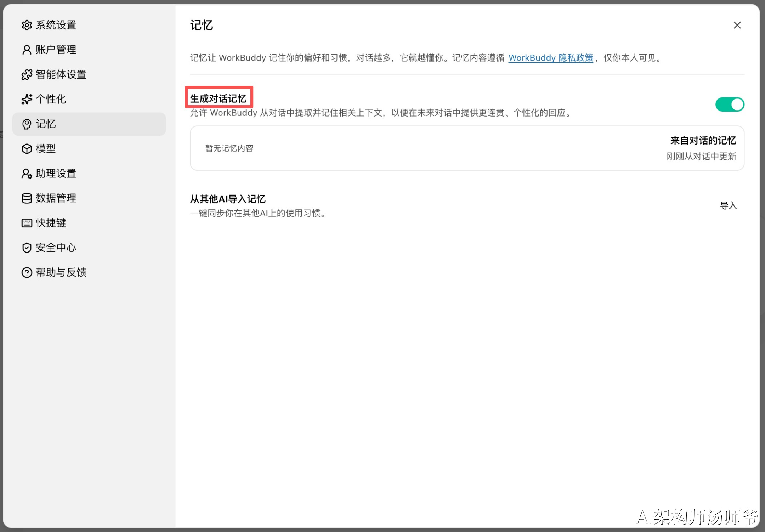
Task: Click the person icon beside 账户管理
Action: (x=27, y=50)
